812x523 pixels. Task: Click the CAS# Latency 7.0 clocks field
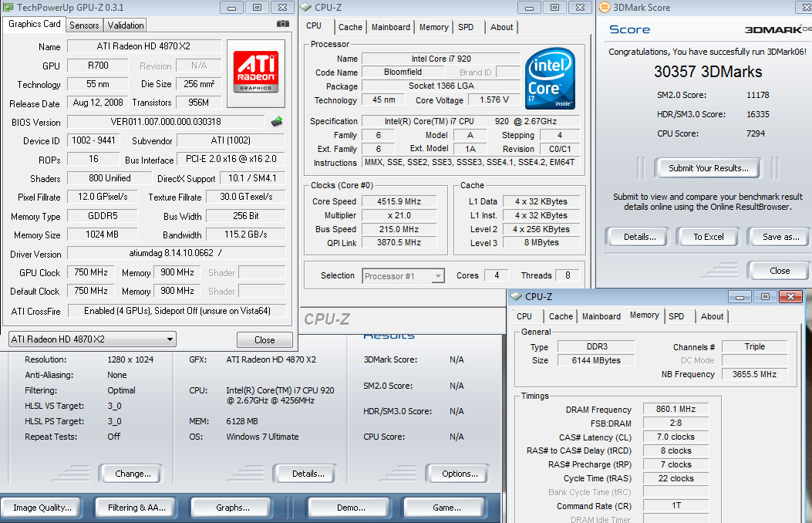676,437
